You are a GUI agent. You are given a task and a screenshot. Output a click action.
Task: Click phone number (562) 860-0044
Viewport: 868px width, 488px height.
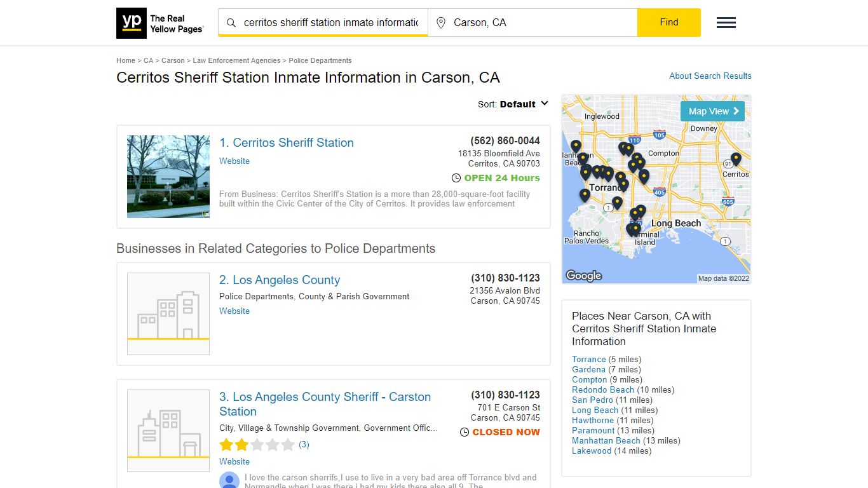tap(505, 140)
